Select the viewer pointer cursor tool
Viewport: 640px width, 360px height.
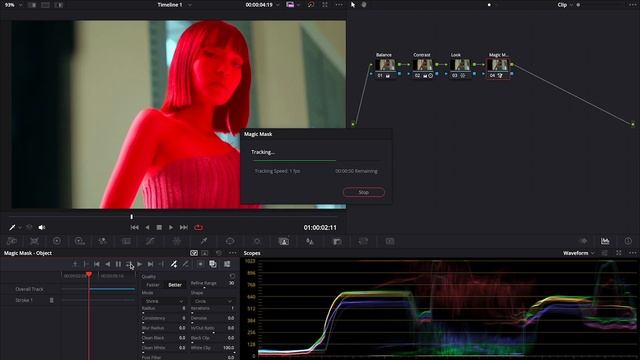(x=353, y=4)
